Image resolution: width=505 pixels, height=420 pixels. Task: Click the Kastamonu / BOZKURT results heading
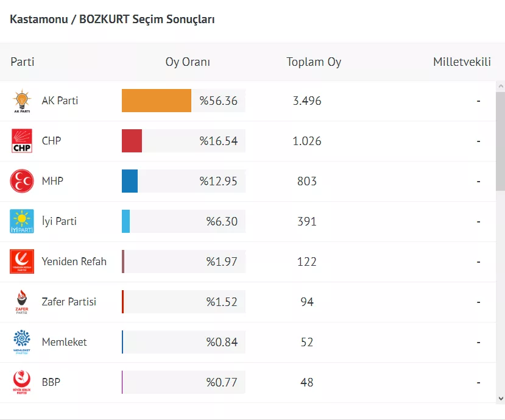click(x=112, y=20)
